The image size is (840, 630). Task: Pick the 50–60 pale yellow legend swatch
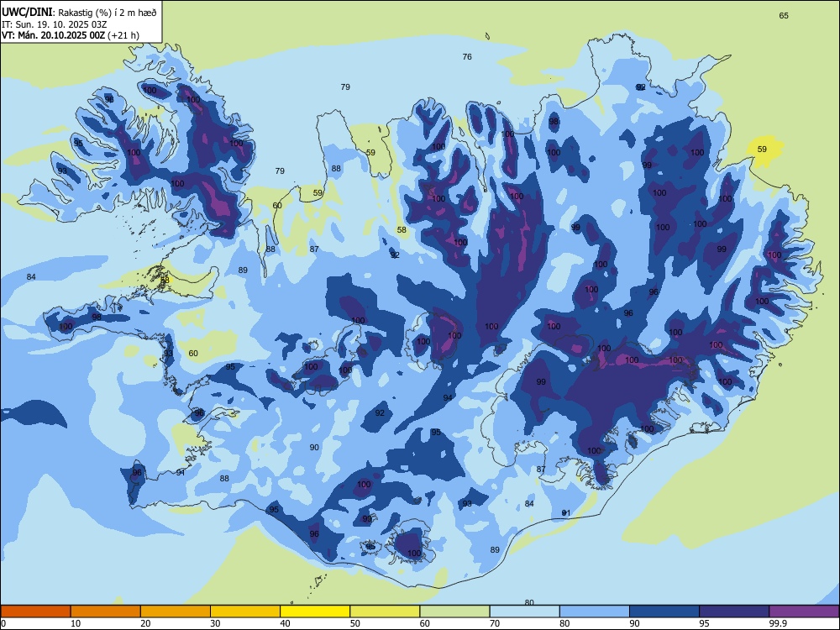point(385,612)
